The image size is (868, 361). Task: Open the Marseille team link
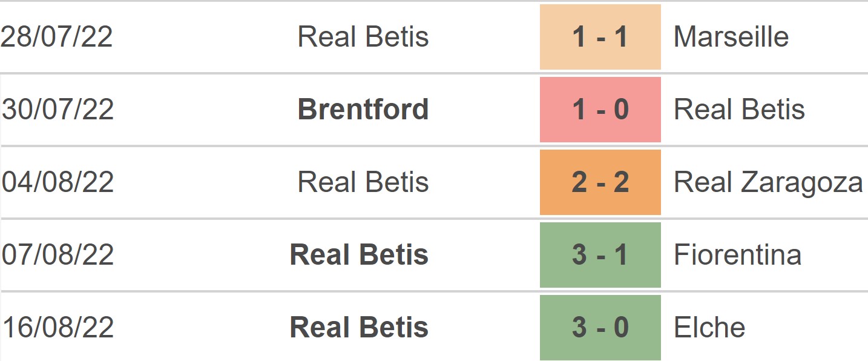point(731,37)
